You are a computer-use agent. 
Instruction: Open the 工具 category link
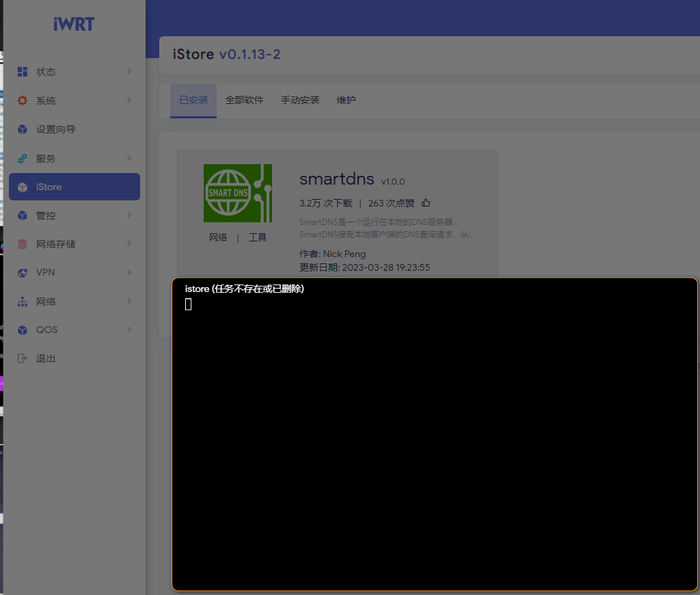[258, 237]
